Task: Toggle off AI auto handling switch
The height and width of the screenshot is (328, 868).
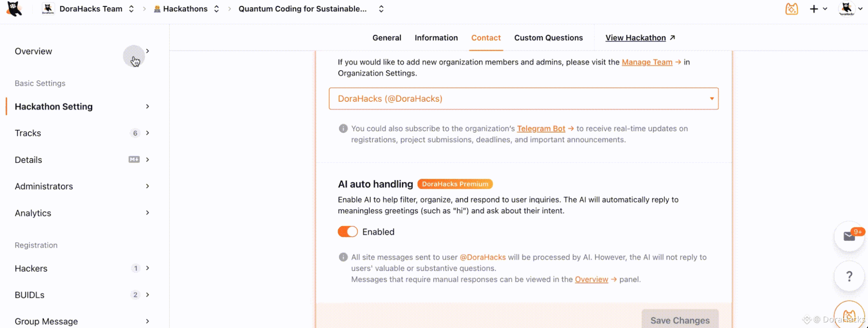Action: coord(347,232)
